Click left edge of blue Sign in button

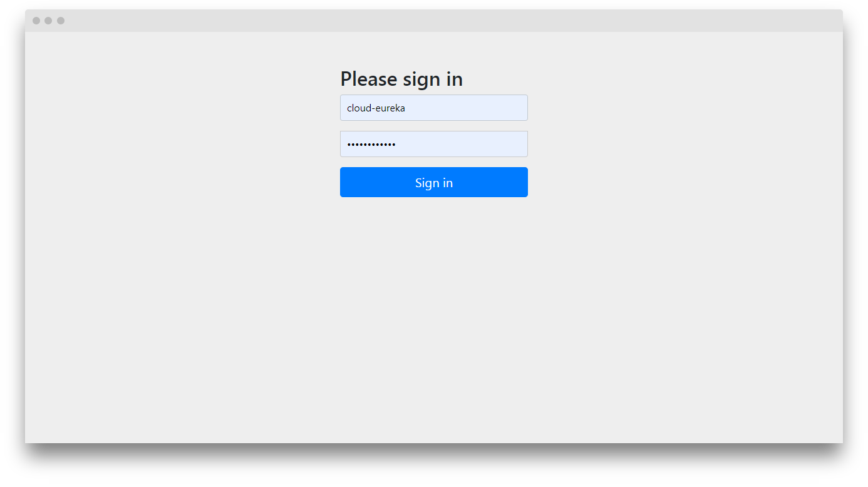[x=344, y=182]
